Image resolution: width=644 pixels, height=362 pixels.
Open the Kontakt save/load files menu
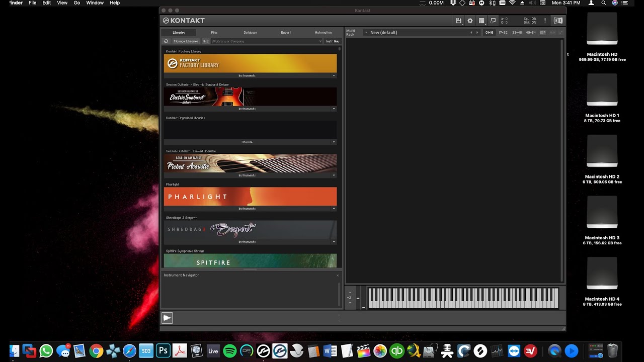tap(458, 21)
